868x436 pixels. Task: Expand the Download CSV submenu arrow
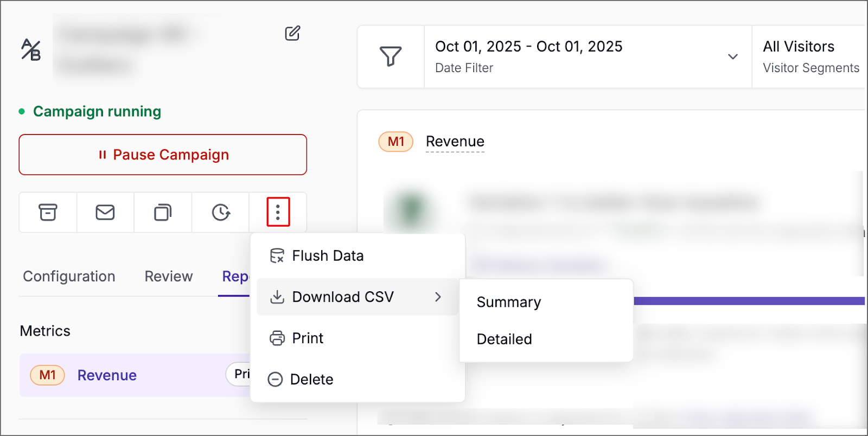click(x=438, y=297)
